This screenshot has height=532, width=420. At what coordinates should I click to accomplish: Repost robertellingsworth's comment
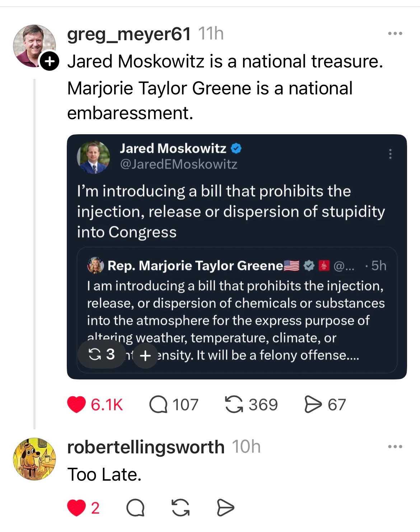[x=181, y=508]
